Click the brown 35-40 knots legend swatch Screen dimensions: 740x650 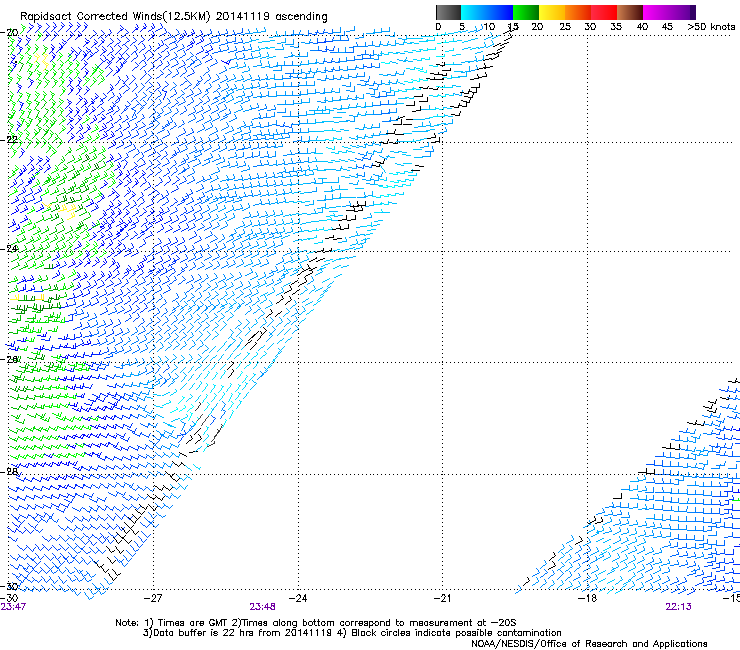click(x=630, y=12)
